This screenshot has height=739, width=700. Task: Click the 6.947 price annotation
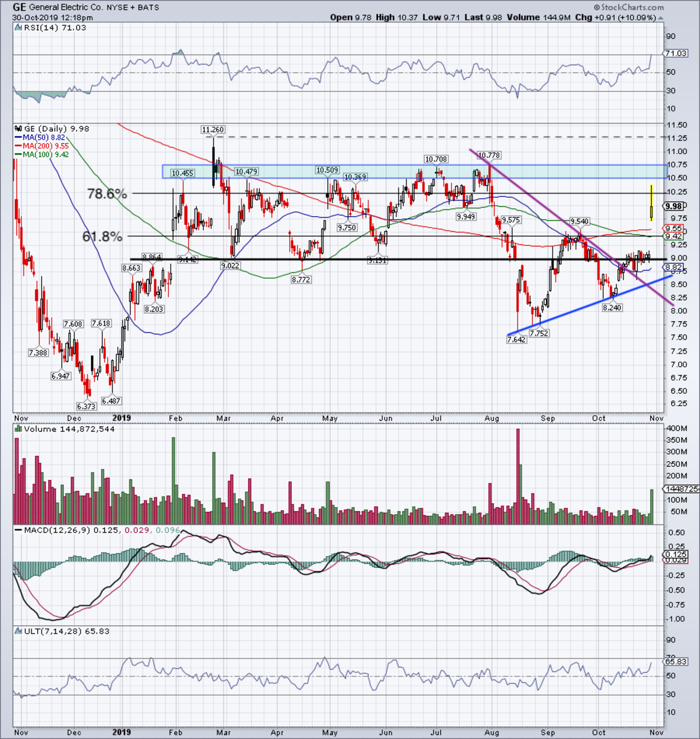(60, 376)
